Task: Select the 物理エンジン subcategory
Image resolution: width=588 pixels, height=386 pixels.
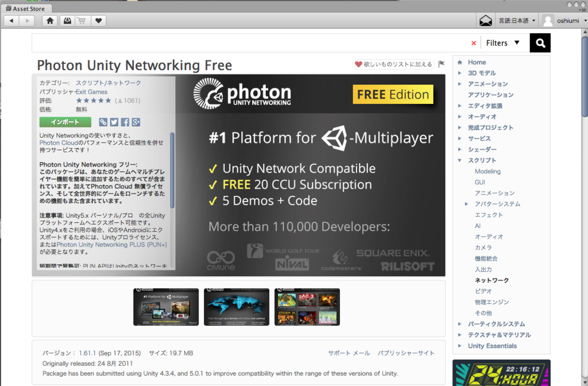Action: (x=492, y=302)
